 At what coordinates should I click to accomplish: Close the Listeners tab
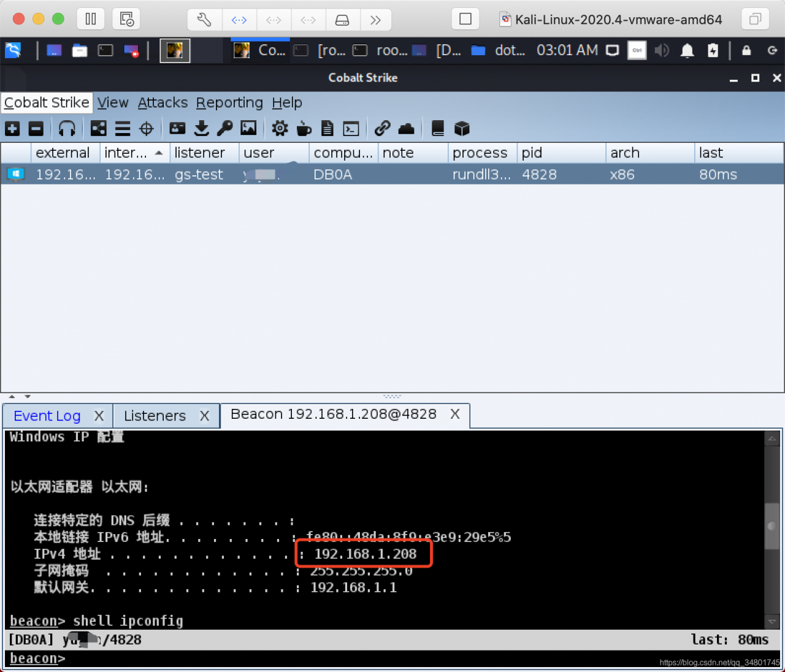[205, 416]
